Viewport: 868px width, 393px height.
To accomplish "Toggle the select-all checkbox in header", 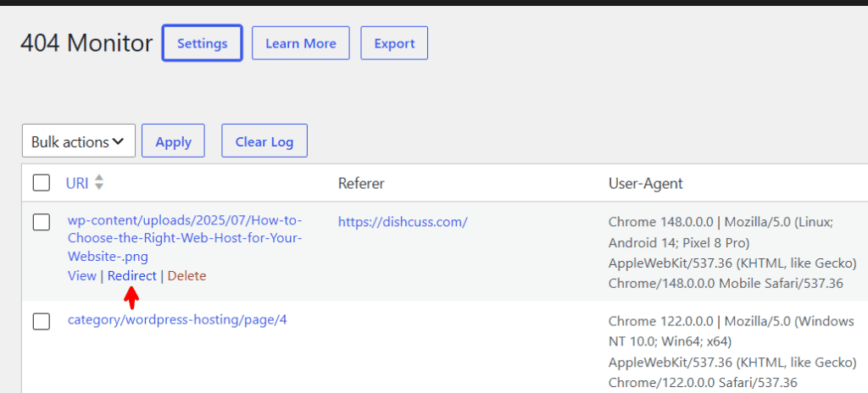I will (x=42, y=183).
